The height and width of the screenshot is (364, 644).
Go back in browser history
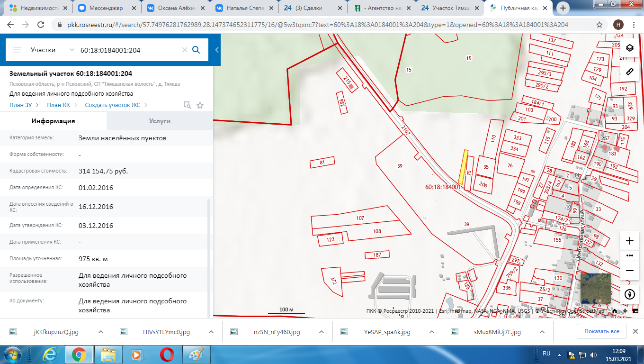tap(10, 25)
